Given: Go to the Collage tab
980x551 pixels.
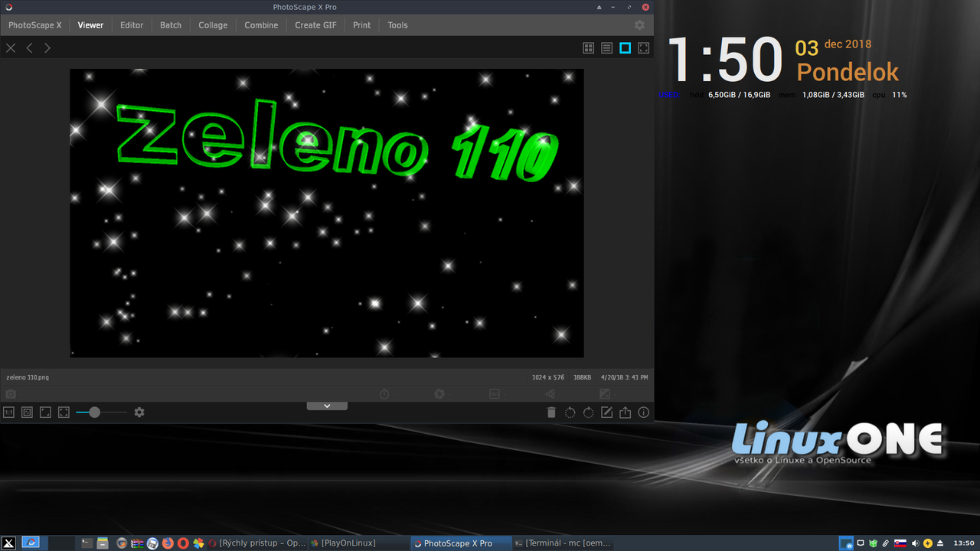Looking at the screenshot, I should click(213, 25).
